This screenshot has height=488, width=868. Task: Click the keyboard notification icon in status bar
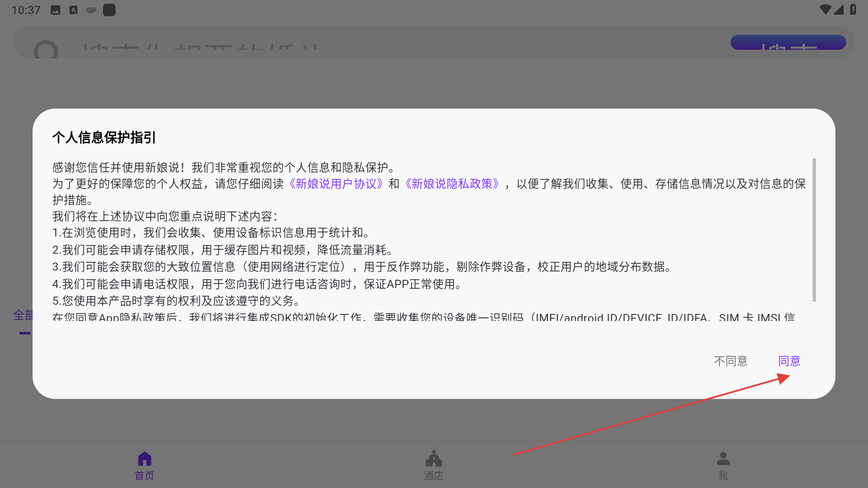[x=91, y=10]
